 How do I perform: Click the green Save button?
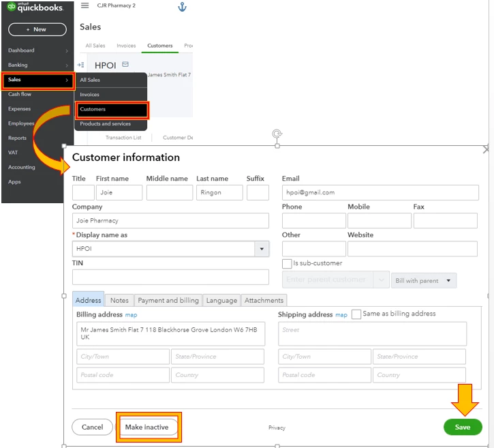click(463, 427)
